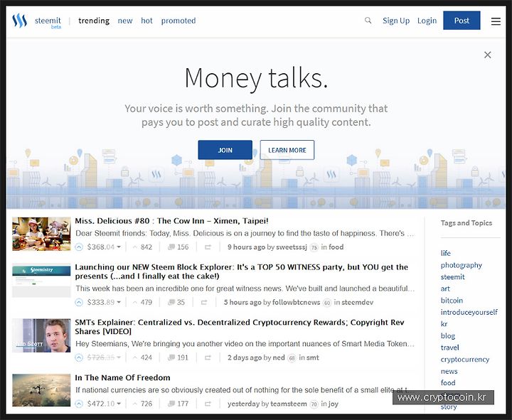This screenshot has width=512, height=420.
Task: Resteem the In The Name Of Freedom post
Action: coord(208,404)
